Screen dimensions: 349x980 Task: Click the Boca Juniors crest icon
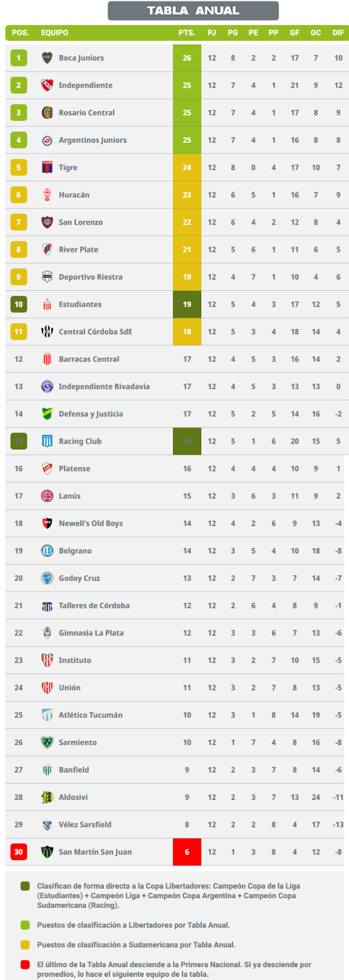pyautogui.click(x=47, y=58)
